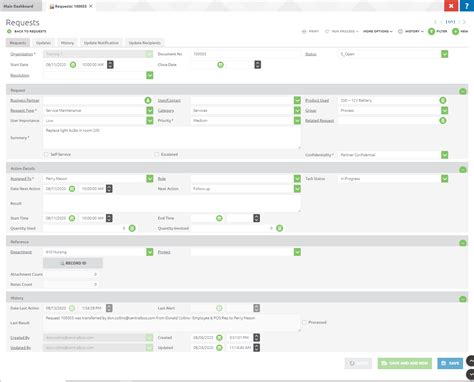
Task: Open the Date Next Action calendar
Action: 72,189
